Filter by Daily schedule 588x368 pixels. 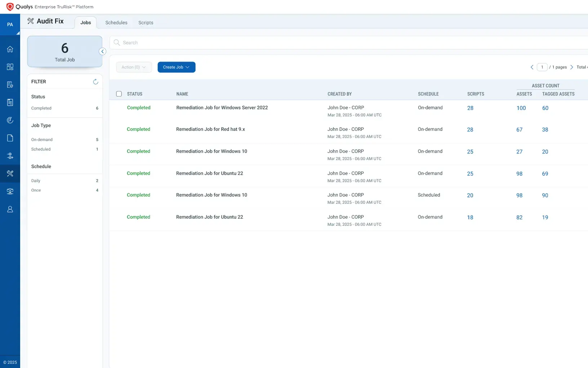36,181
